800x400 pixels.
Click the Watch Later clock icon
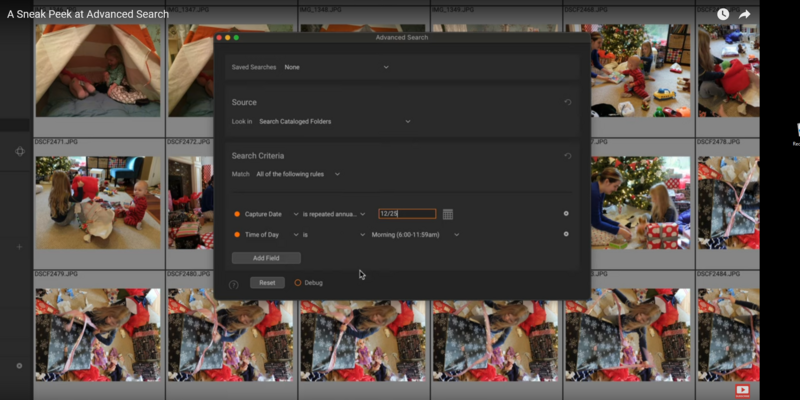coord(723,14)
